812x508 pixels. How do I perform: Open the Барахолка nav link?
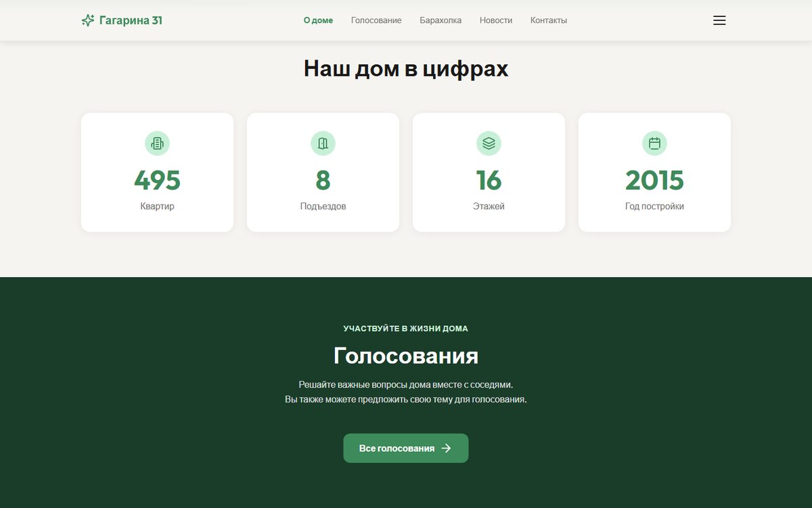pyautogui.click(x=441, y=20)
